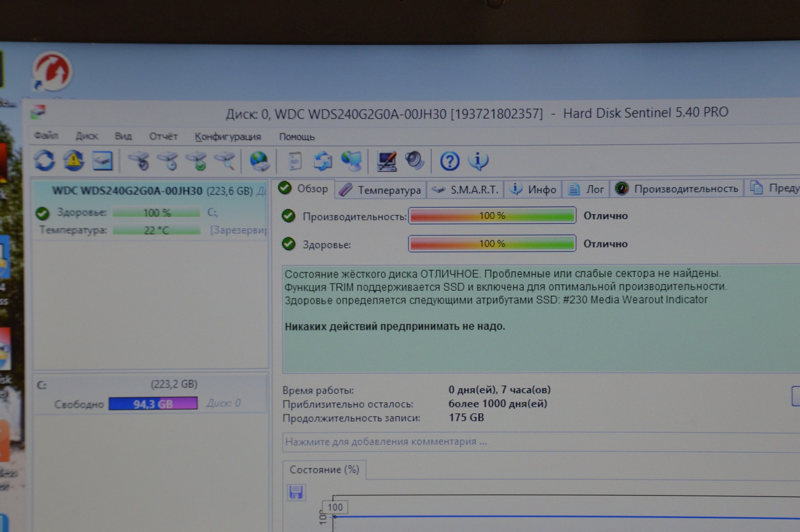Click the Refresh disk status toolbar icon
The height and width of the screenshot is (532, 800).
pyautogui.click(x=44, y=161)
